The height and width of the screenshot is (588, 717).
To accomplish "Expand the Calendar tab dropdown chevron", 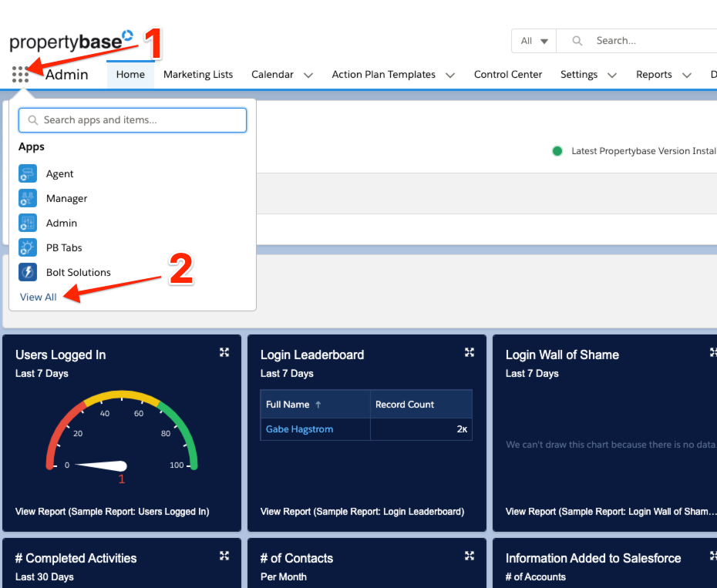I will [x=308, y=76].
